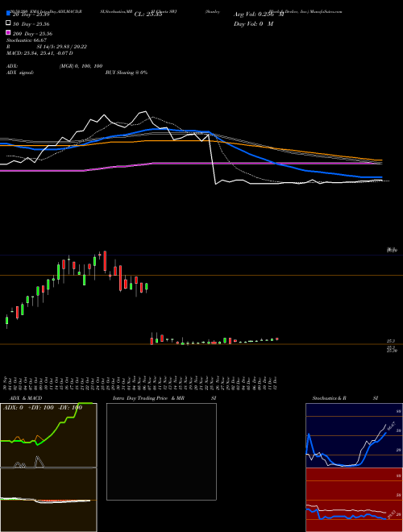The height and width of the screenshot is (532, 403).
Task: Click the 'ADX signal:' label
Action: click(x=20, y=73)
